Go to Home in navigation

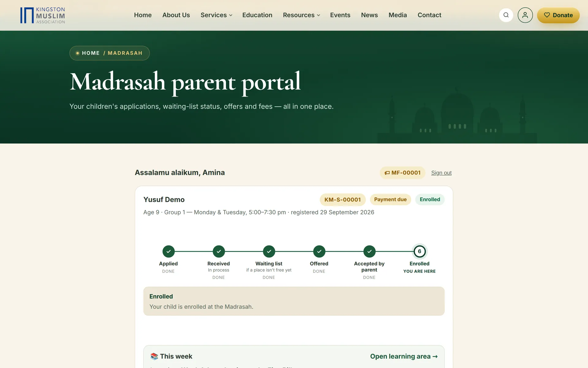coord(143,15)
